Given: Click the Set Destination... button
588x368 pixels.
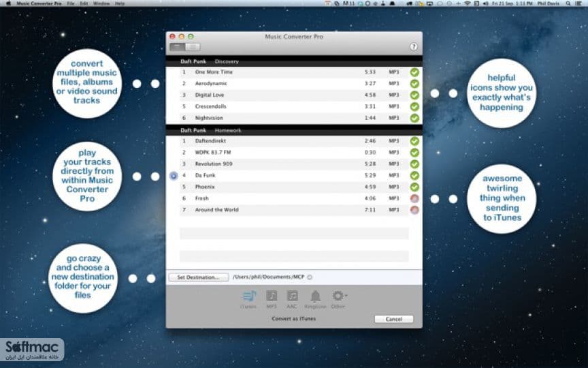Looking at the screenshot, I should (198, 277).
